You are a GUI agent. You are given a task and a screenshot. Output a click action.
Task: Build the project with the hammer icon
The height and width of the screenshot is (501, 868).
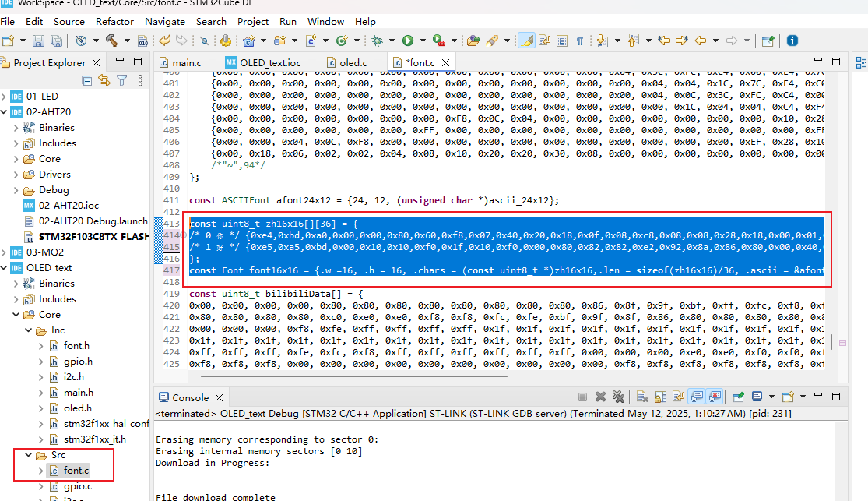click(x=111, y=40)
